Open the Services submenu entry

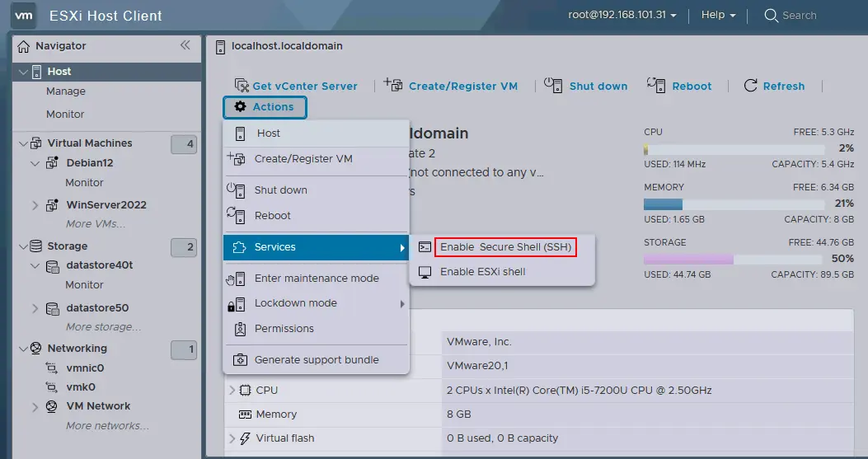coord(316,247)
